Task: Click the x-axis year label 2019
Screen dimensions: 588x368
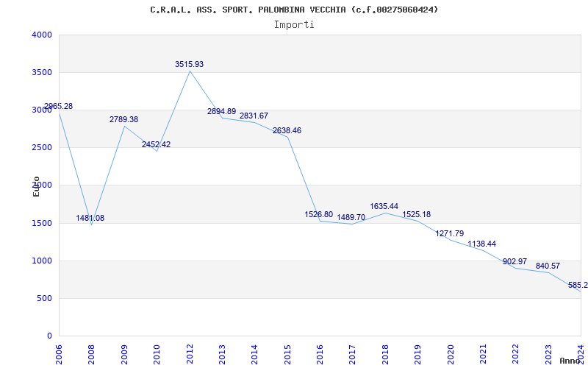Action: (x=417, y=353)
